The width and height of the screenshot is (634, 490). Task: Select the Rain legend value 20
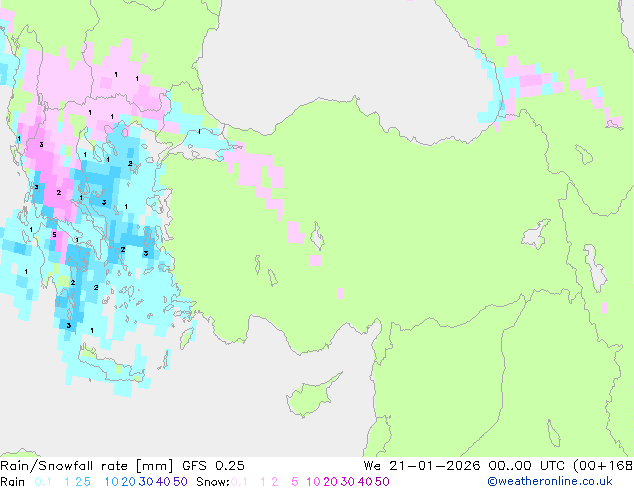[x=128, y=482]
